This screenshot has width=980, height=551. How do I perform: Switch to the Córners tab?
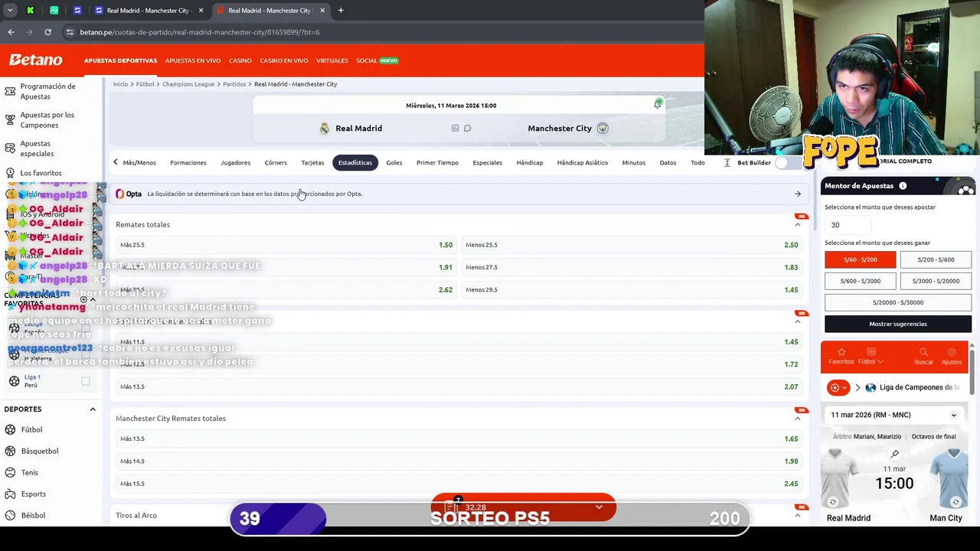276,162
